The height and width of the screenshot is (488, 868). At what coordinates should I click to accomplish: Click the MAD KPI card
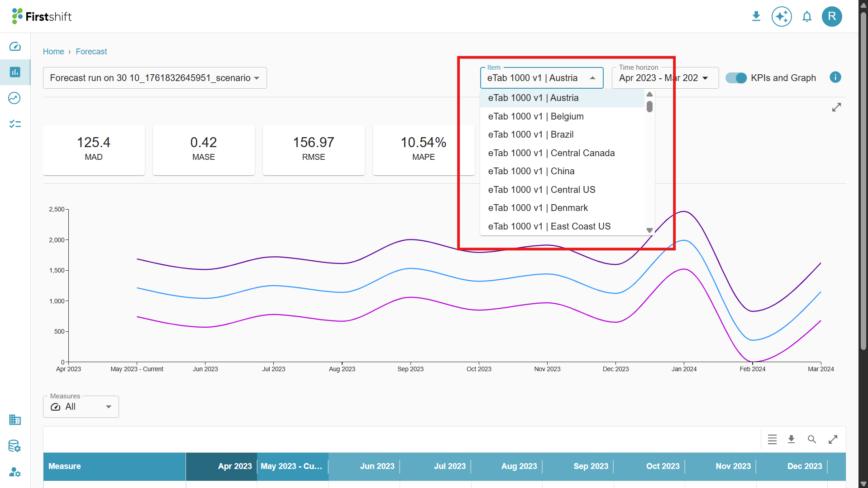94,150
